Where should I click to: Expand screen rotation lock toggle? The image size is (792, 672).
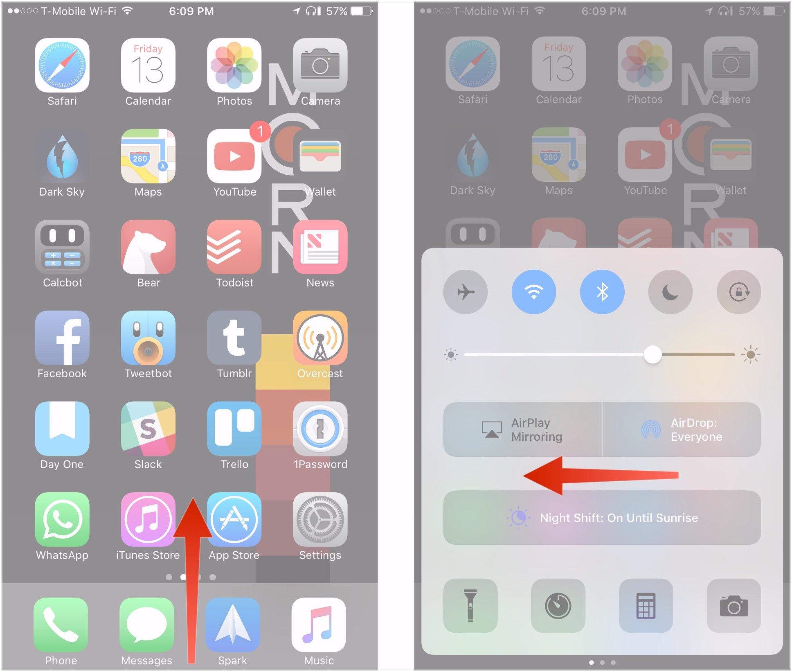click(x=739, y=291)
